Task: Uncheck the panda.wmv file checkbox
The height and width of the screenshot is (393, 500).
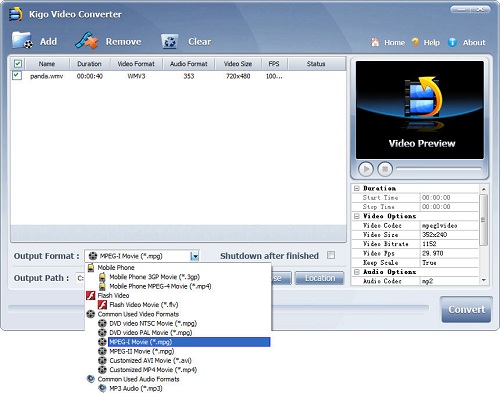Action: point(17,75)
